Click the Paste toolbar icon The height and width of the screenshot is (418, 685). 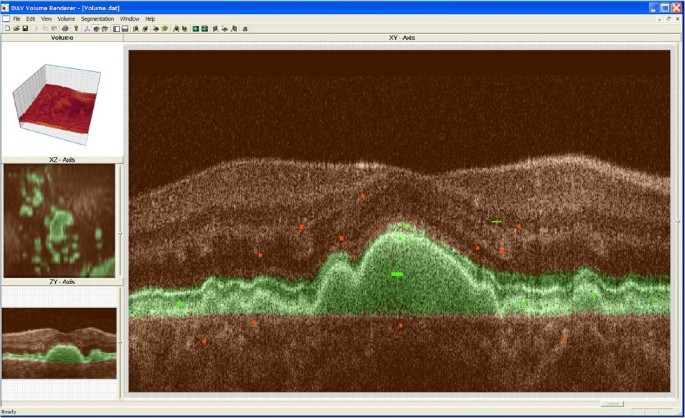tap(54, 28)
